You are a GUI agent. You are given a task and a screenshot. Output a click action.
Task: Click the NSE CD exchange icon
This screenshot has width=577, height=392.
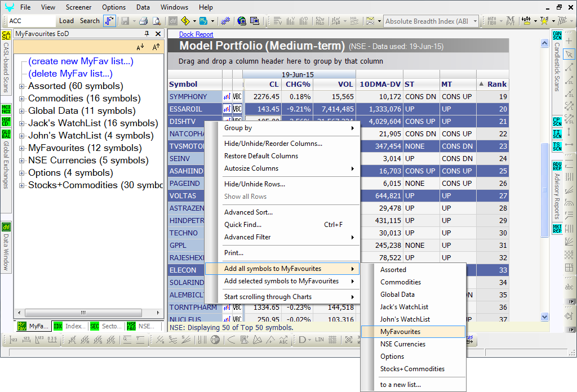6,121
